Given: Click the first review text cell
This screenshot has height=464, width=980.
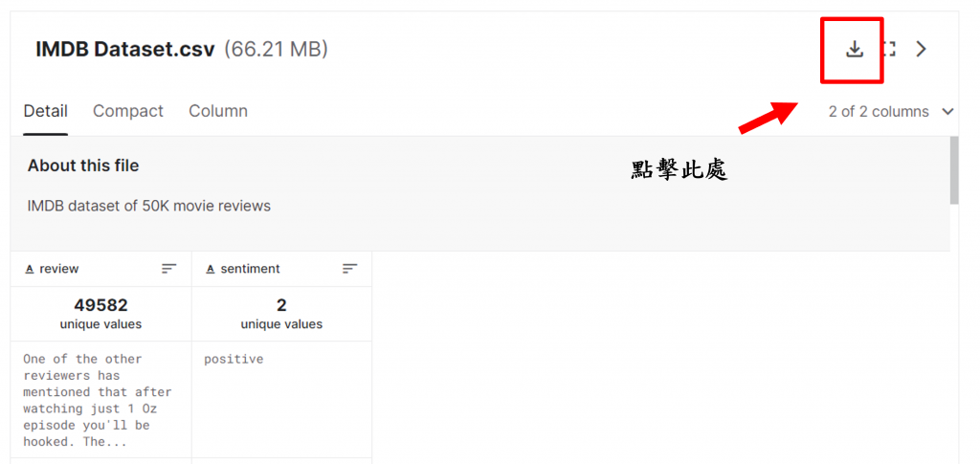Looking at the screenshot, I should tap(100, 400).
